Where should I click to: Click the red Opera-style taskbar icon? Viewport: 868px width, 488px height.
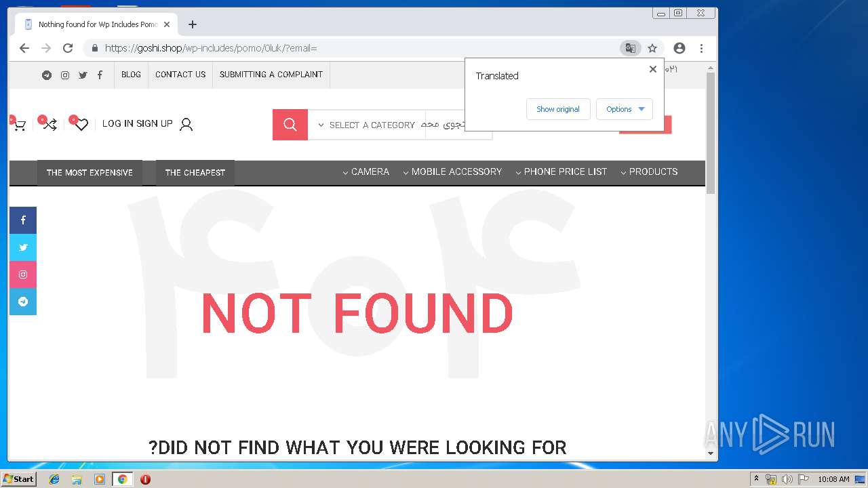[x=145, y=479]
